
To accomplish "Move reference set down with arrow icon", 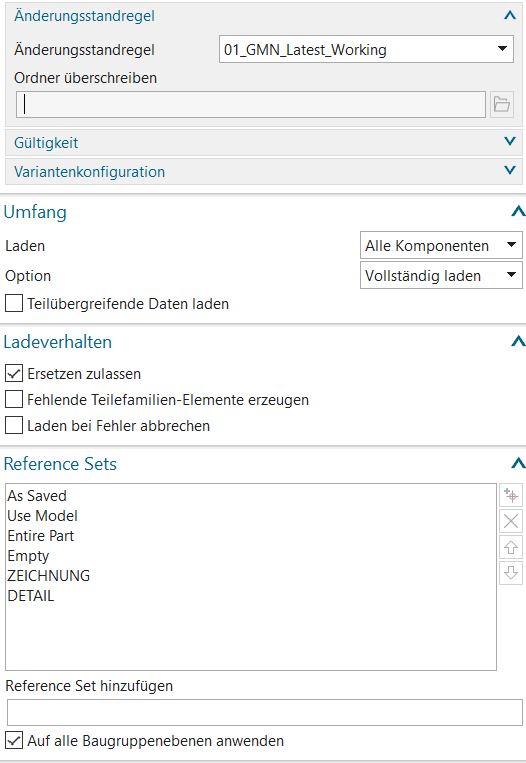I will tap(511, 573).
